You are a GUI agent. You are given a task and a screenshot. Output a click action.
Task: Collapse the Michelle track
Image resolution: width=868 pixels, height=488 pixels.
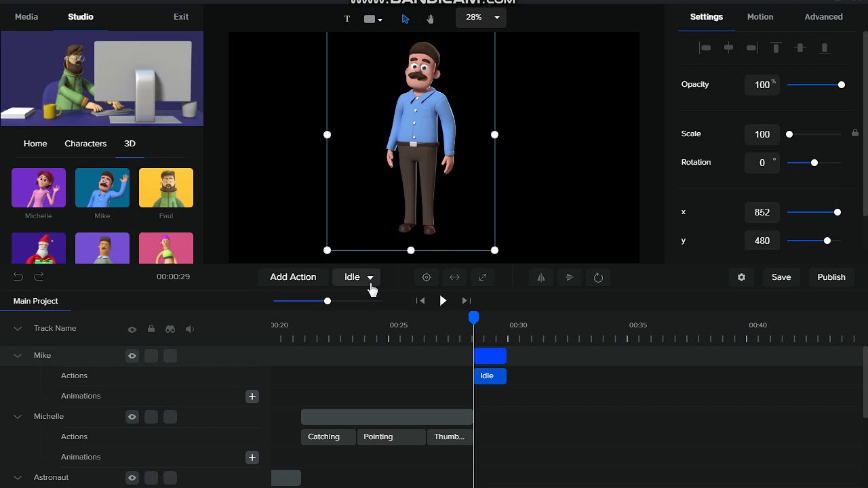(18, 417)
